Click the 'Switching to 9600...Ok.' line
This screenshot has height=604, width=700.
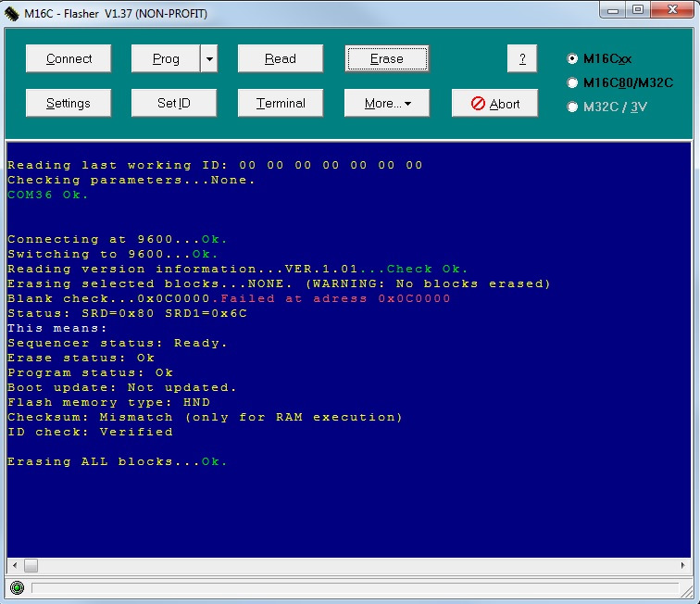pyautogui.click(x=113, y=254)
